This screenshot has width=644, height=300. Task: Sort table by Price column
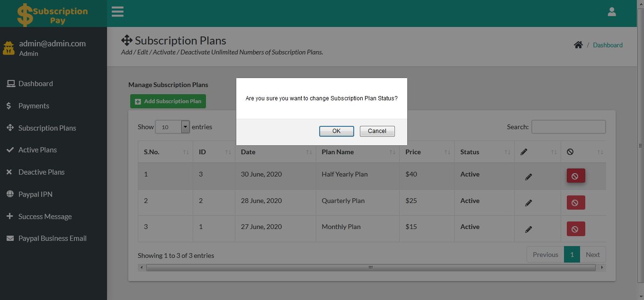click(426, 152)
